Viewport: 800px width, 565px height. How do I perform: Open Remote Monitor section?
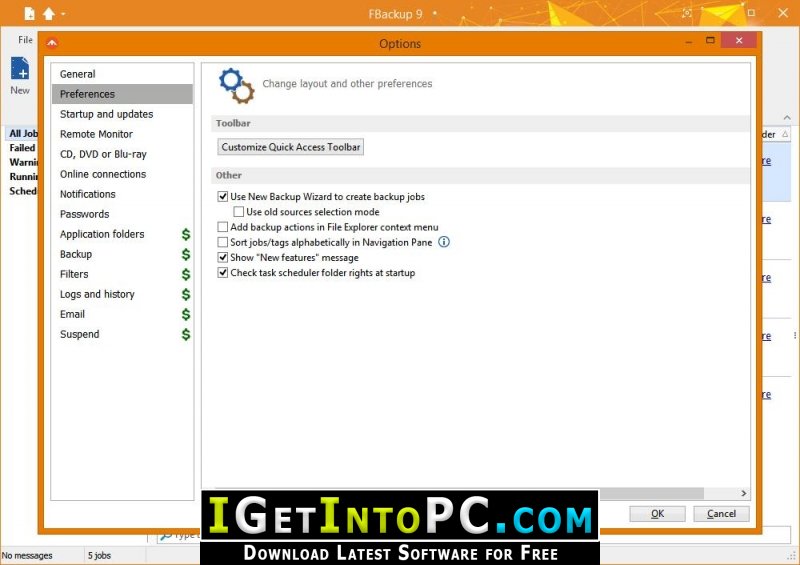coord(122,134)
